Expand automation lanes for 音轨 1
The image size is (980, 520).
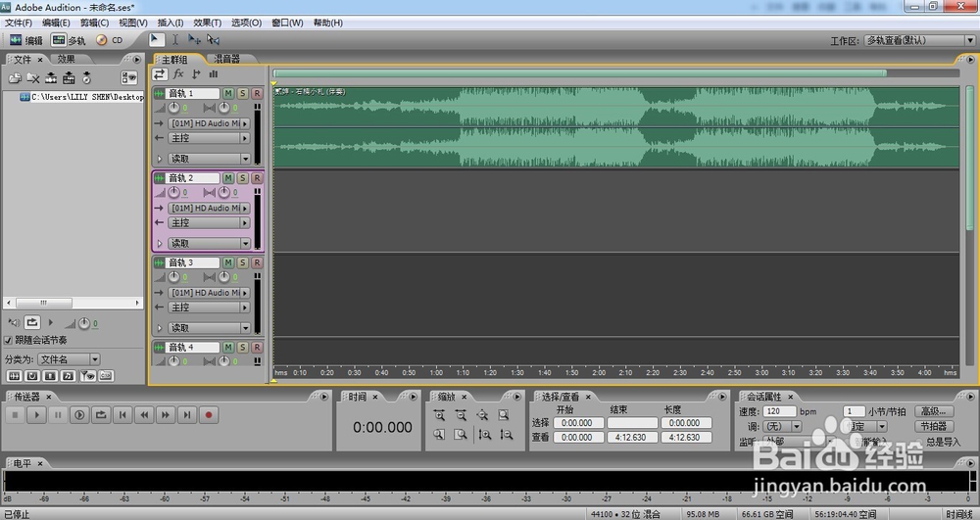click(160, 159)
